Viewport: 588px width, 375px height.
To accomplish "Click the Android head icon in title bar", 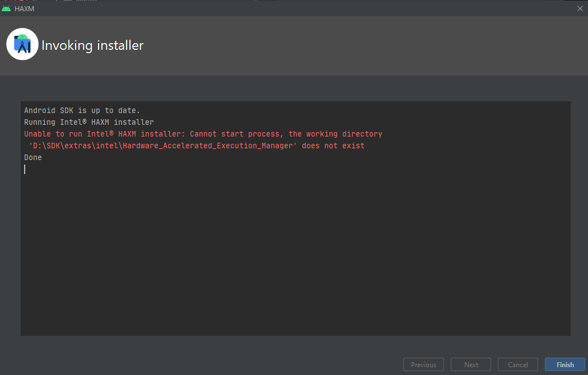I will point(6,8).
